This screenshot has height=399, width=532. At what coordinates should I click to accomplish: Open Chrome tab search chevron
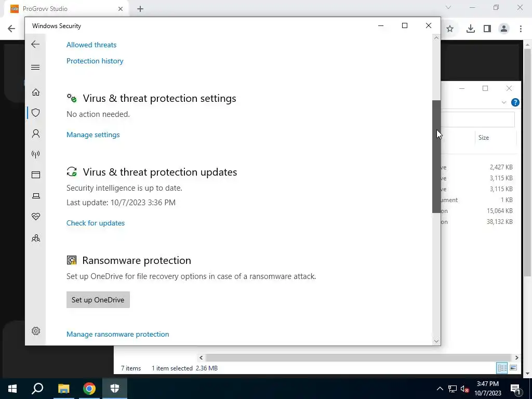coord(448,7)
